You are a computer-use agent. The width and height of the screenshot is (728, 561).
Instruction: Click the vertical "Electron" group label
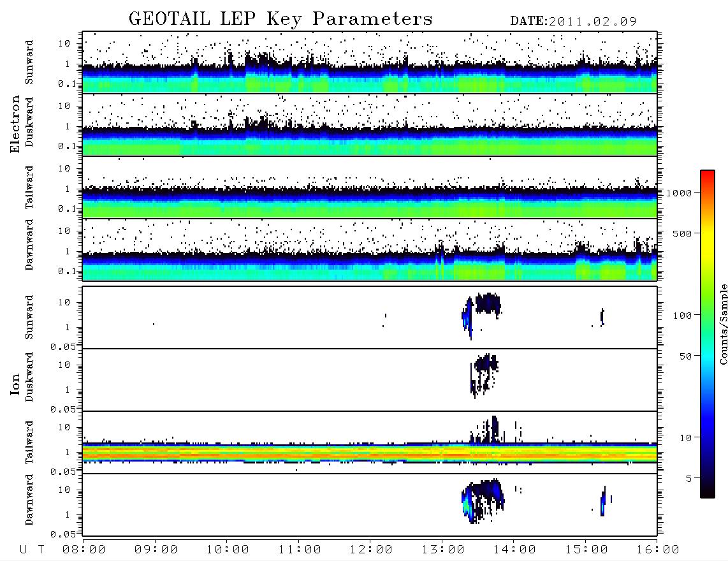click(x=15, y=124)
